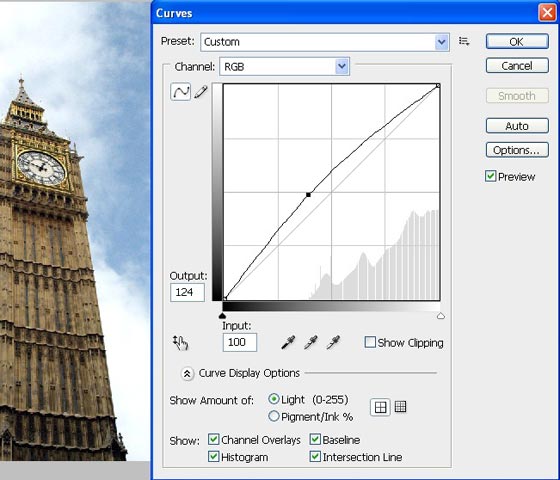Click the Cancel button
560x480 pixels.
pyautogui.click(x=517, y=66)
